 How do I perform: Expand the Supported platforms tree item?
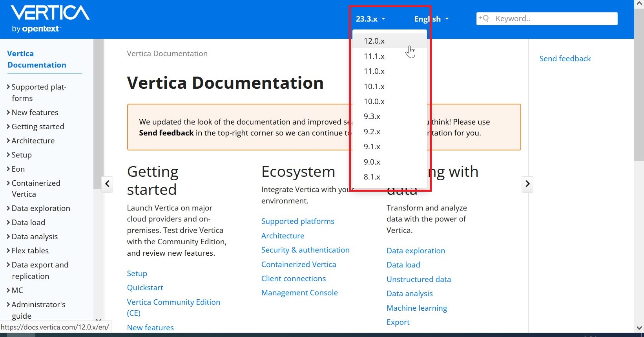pos(8,87)
